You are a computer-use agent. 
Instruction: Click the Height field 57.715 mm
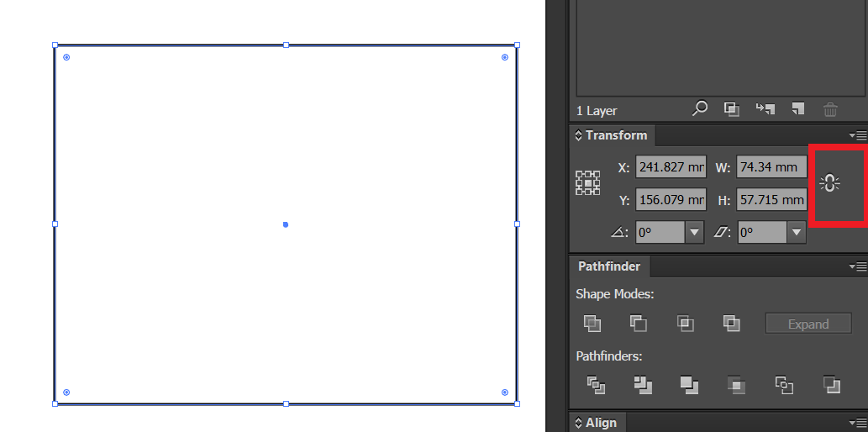[771, 200]
